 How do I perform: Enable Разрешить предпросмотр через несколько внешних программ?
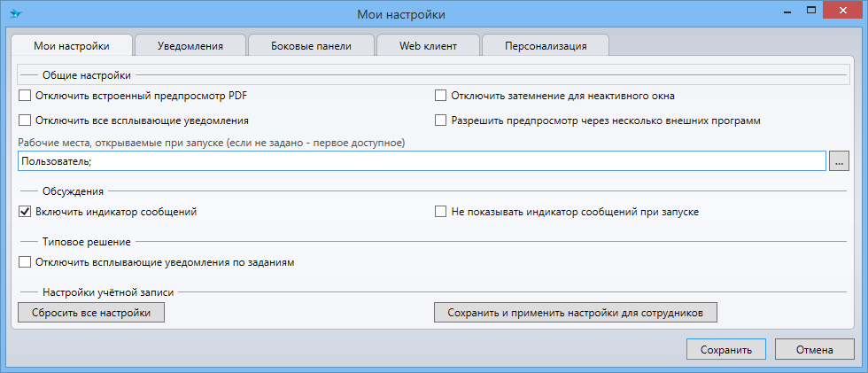440,120
